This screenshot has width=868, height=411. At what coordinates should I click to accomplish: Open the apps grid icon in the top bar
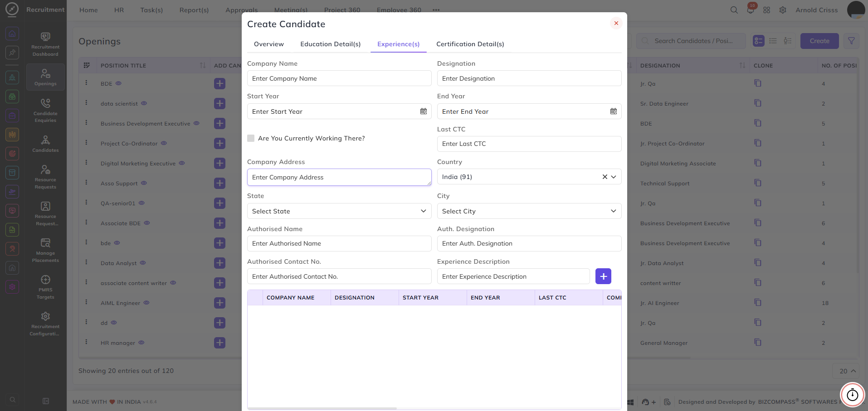coord(766,10)
